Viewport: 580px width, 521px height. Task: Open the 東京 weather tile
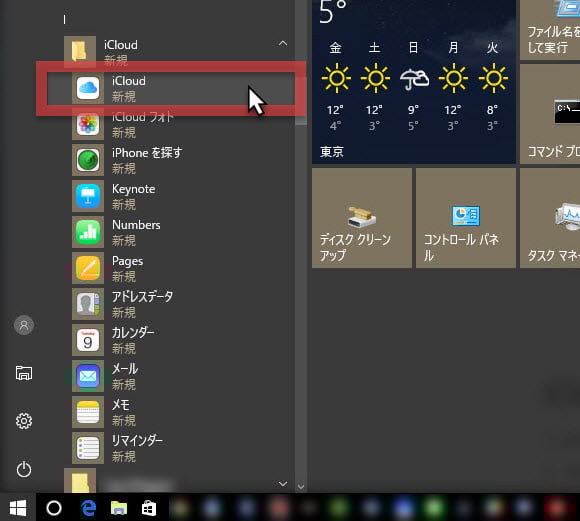pyautogui.click(x=414, y=81)
